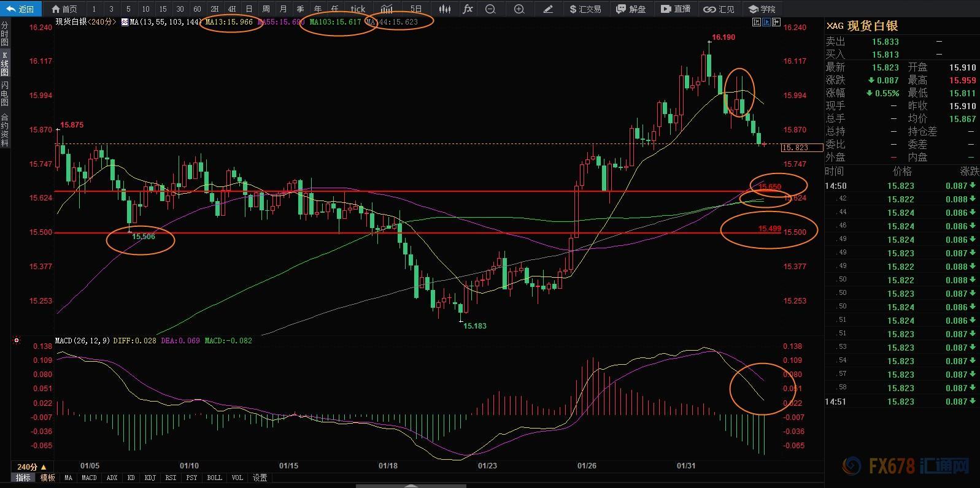
Task: Switch to quarterly 季 chart
Action: click(x=300, y=9)
